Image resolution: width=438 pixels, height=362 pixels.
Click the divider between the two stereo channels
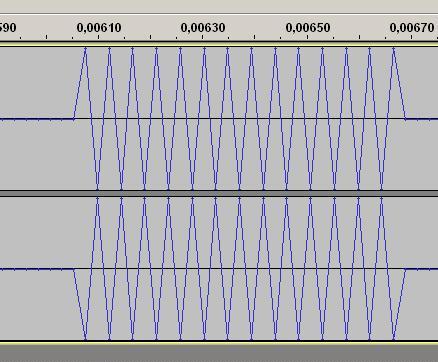[x=219, y=193]
